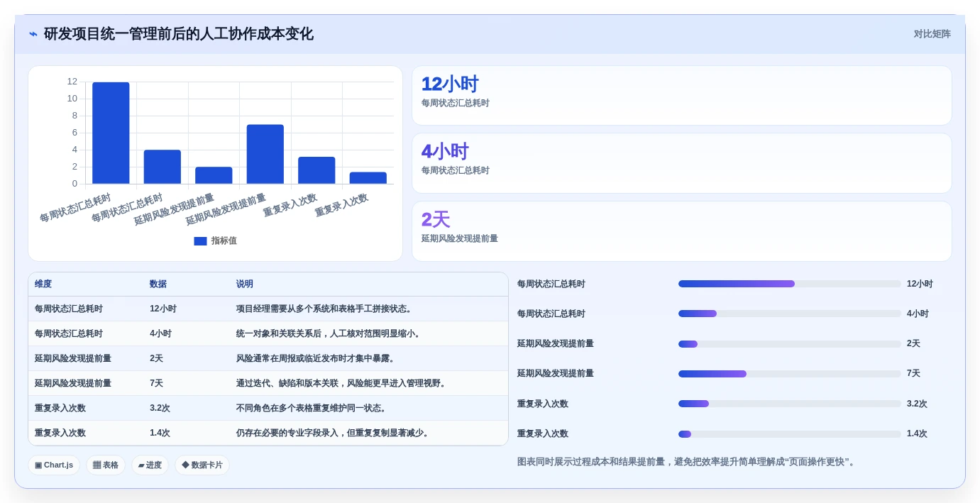The height and width of the screenshot is (503, 980).
Task: Click the lightning icon beside the page title
Action: coord(33,34)
